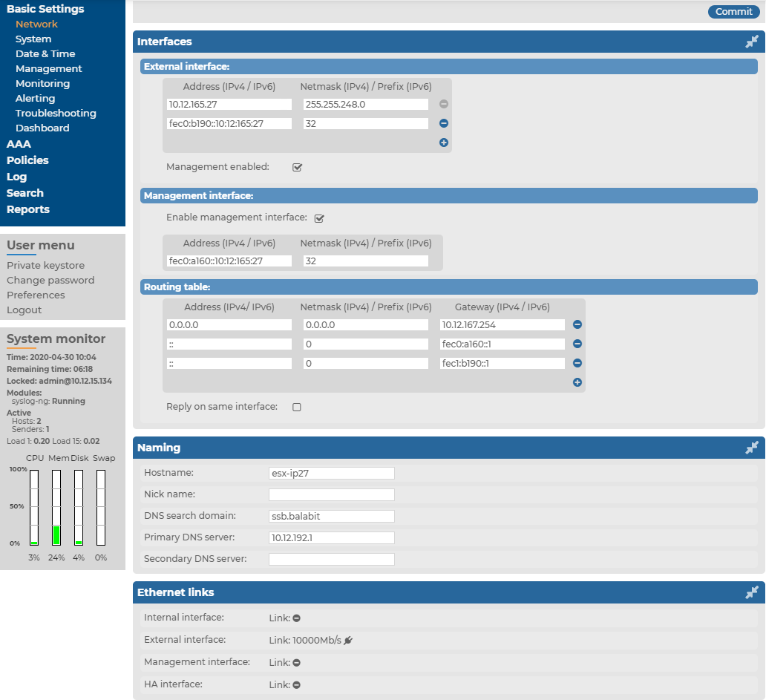Remove the fec0:b190 IPv6 external address row
Viewport: 766px width, 700px height.
(444, 124)
